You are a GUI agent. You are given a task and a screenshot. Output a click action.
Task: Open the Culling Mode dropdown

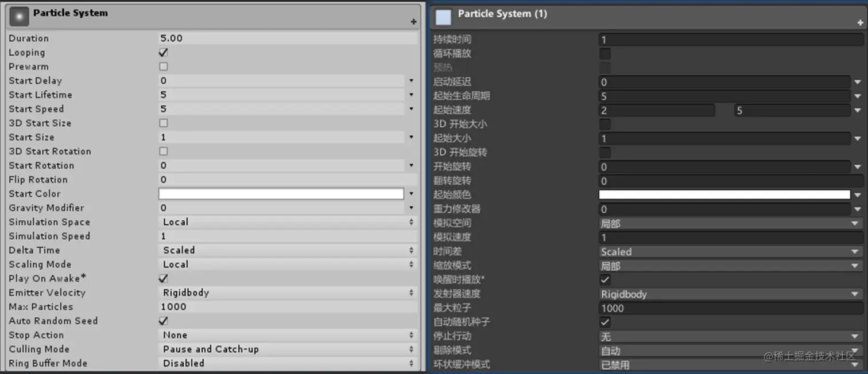pos(287,349)
